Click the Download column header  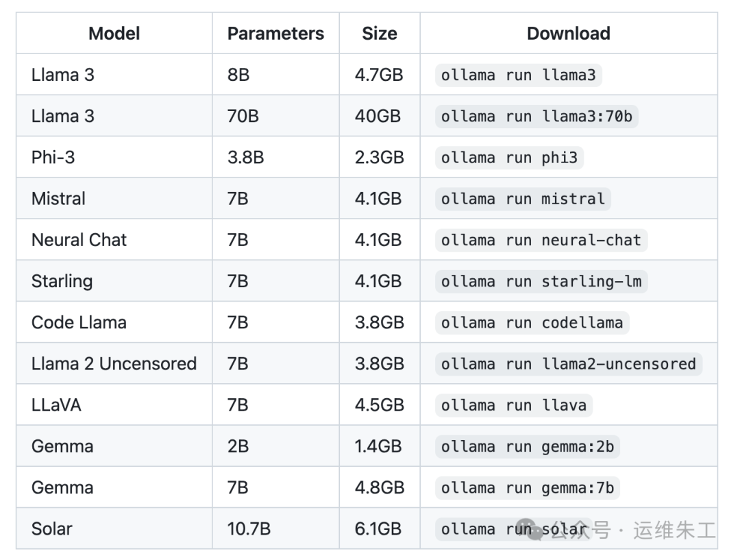coord(569,34)
